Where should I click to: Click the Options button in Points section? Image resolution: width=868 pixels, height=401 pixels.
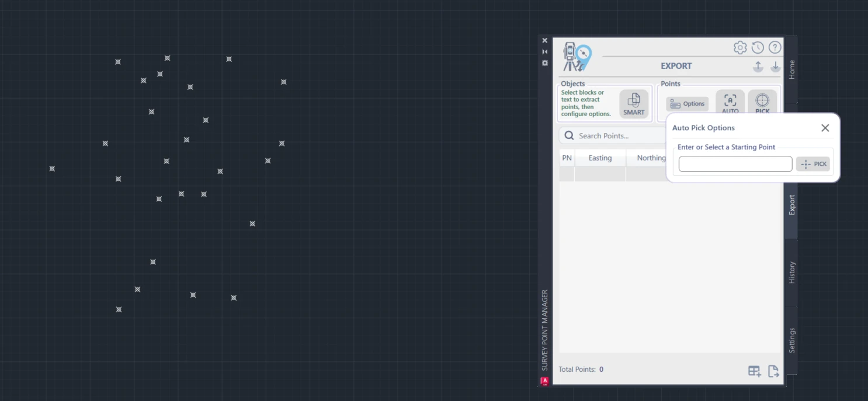[x=687, y=103]
